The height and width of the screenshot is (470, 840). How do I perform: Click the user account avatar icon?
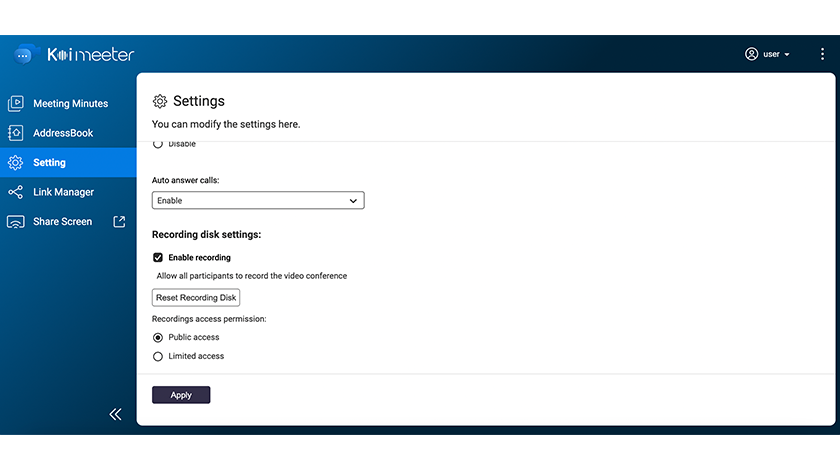tap(751, 54)
